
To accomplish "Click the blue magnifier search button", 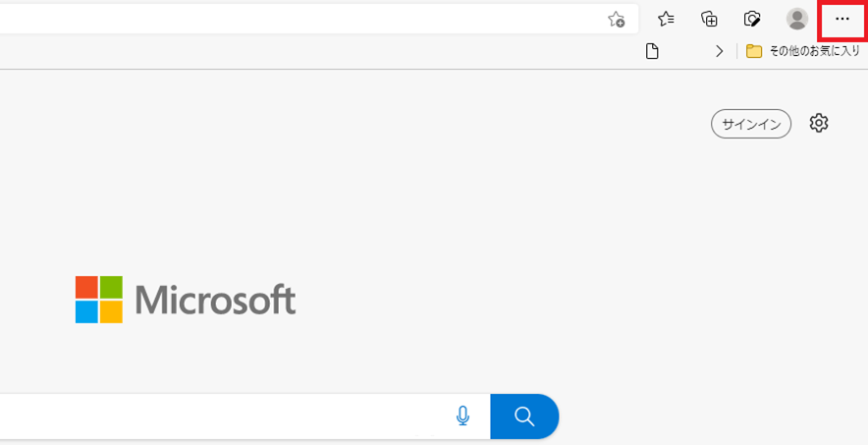I will coord(524,417).
